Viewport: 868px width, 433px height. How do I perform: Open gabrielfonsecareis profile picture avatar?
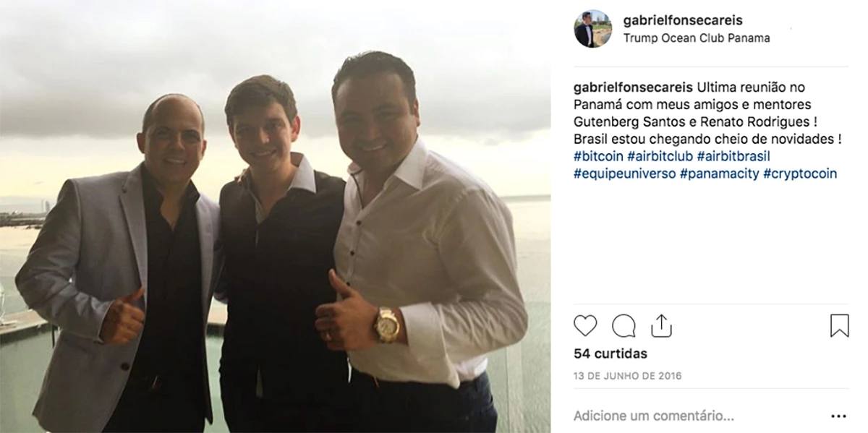593,29
